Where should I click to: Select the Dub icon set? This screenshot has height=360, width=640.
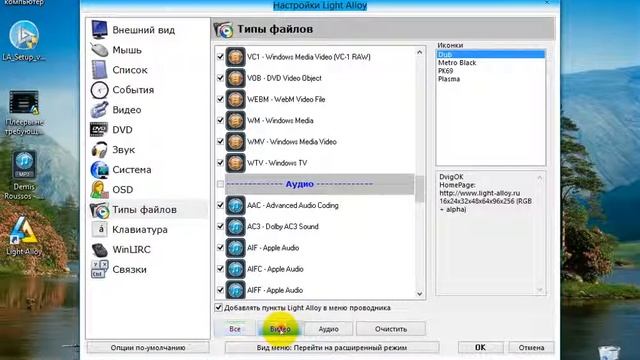490,54
